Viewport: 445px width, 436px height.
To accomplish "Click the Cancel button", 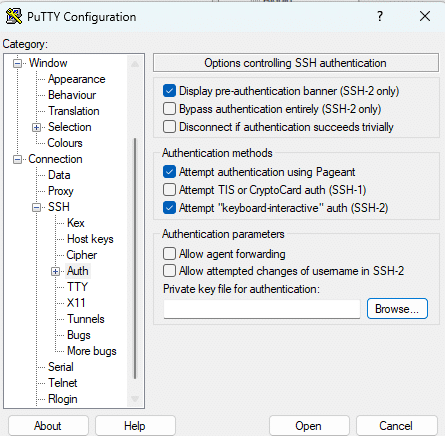I will point(396,426).
